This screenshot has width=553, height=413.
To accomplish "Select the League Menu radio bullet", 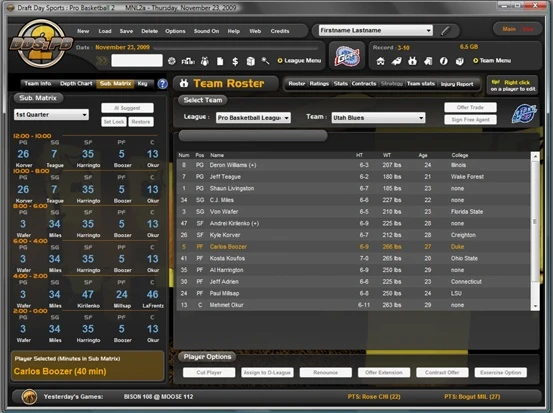I will coord(280,61).
